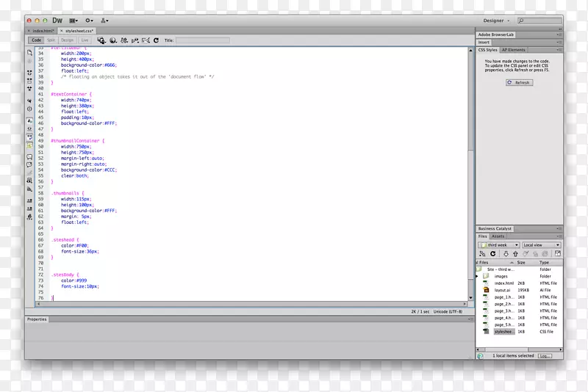This screenshot has width=588, height=392.
Task: Click the document Title input field
Action: (203, 40)
